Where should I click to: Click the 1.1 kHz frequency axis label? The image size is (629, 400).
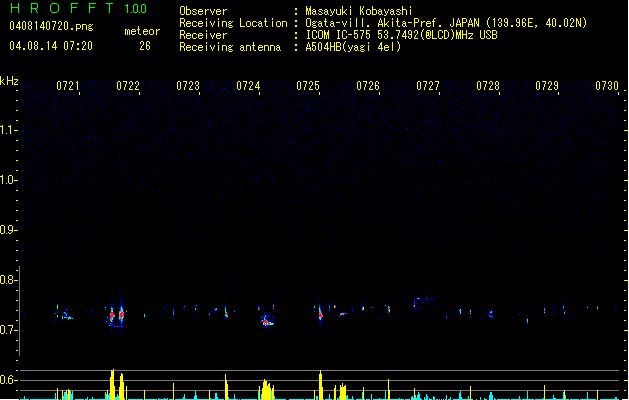pos(8,130)
